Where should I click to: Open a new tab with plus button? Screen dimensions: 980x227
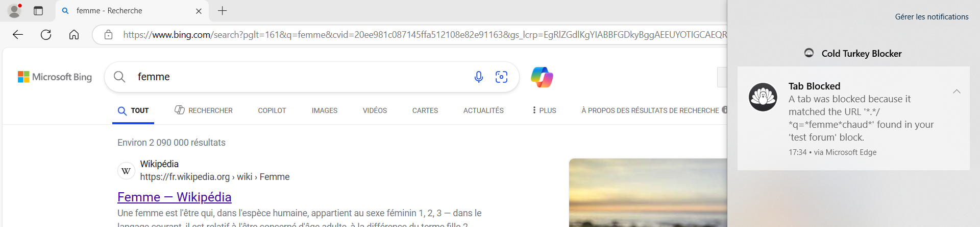pyautogui.click(x=223, y=11)
